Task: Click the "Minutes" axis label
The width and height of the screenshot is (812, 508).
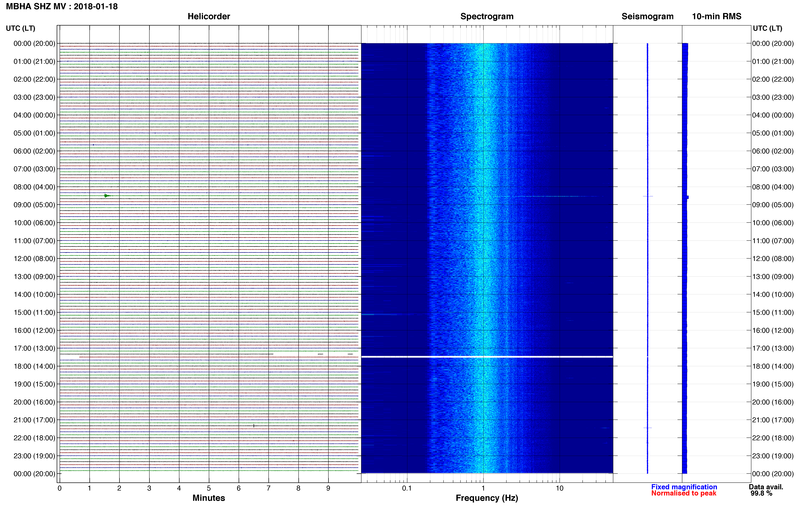Action: tap(209, 498)
